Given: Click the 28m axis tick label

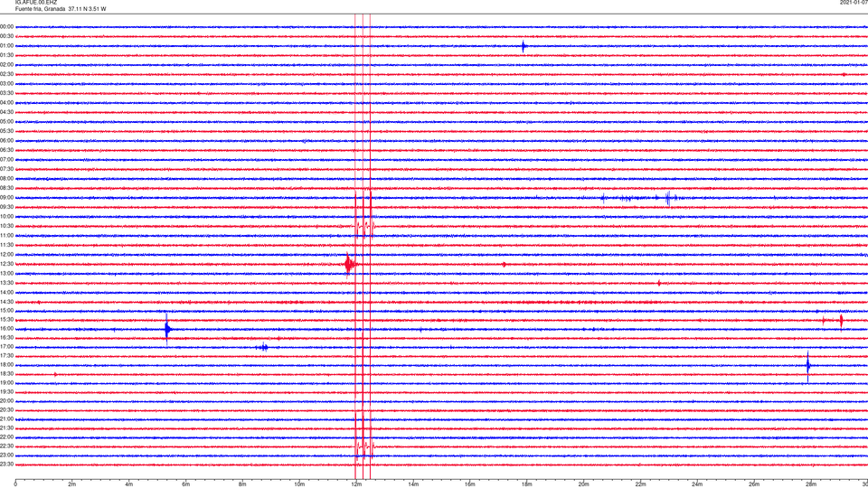Looking at the screenshot, I should (811, 484).
